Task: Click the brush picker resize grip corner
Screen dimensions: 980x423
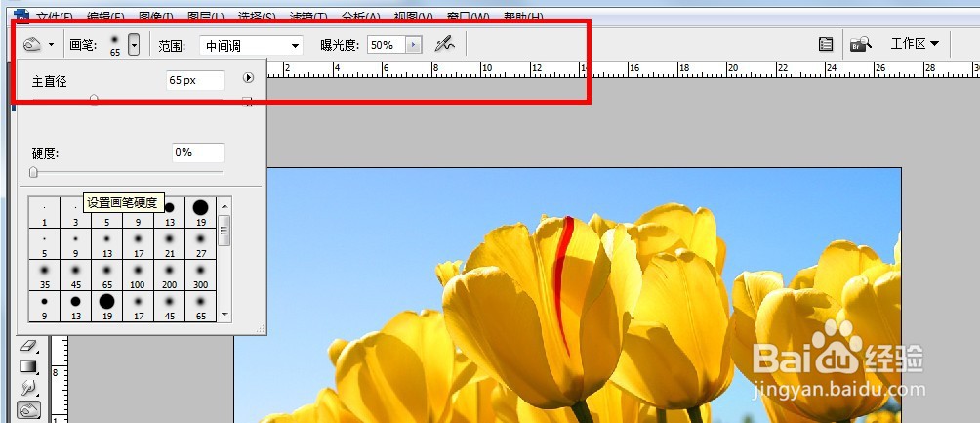Action: [260, 328]
